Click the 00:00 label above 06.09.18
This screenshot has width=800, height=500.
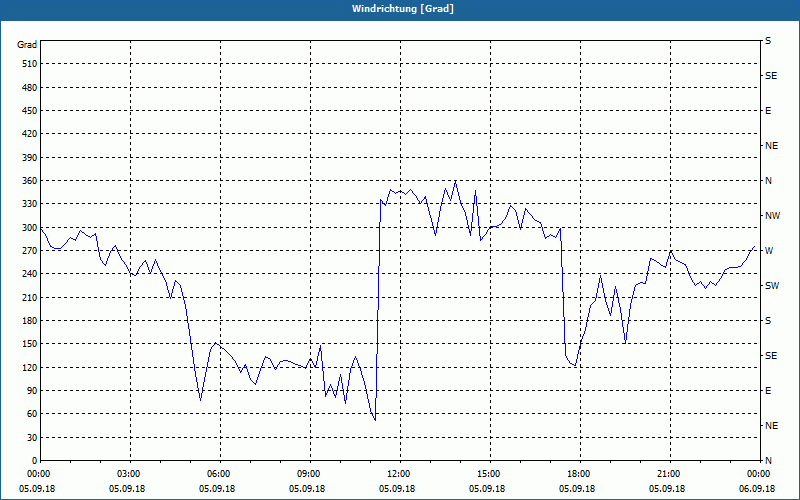(x=758, y=473)
